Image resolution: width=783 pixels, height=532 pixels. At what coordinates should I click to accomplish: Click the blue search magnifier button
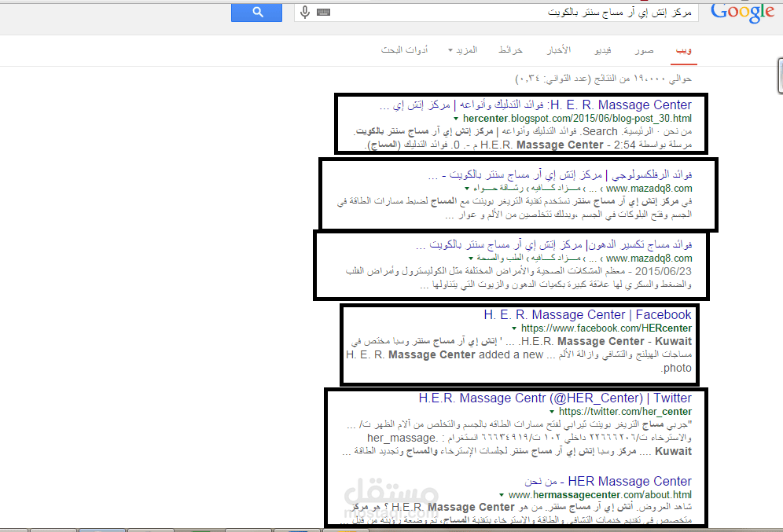click(256, 13)
